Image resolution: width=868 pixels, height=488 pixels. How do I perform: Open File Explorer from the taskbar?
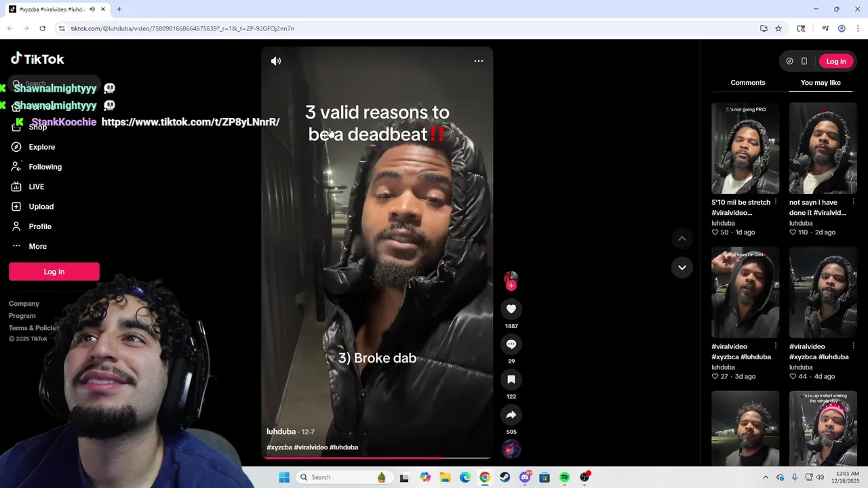[x=445, y=477]
